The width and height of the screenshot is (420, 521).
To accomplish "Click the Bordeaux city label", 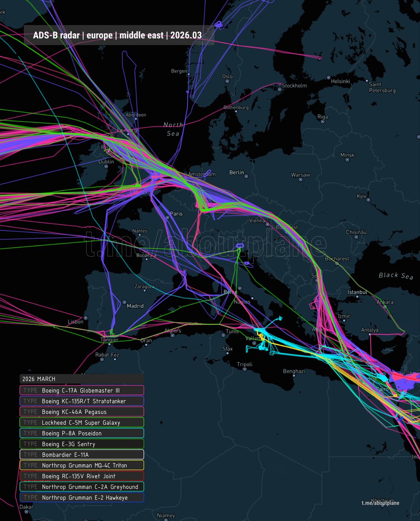I will [x=146, y=255].
